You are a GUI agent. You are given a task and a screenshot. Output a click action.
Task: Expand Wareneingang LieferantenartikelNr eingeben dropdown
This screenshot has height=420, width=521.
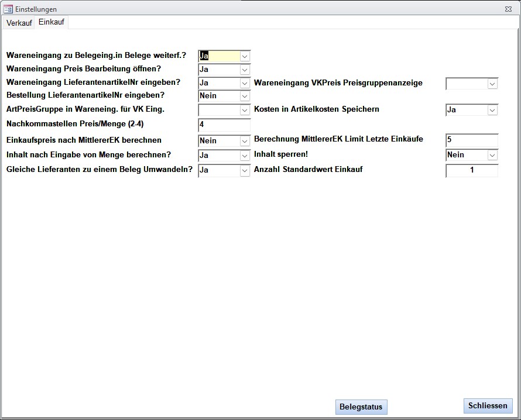click(x=245, y=84)
